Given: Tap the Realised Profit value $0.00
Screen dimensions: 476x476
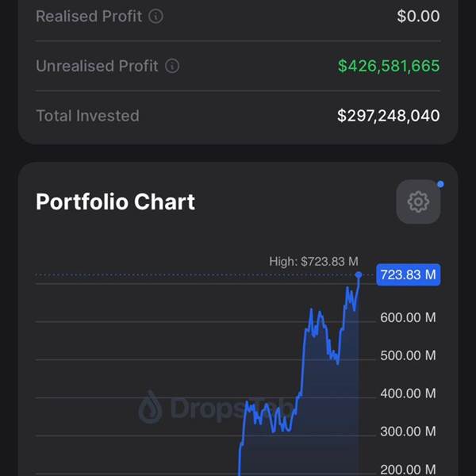Looking at the screenshot, I should [418, 16].
